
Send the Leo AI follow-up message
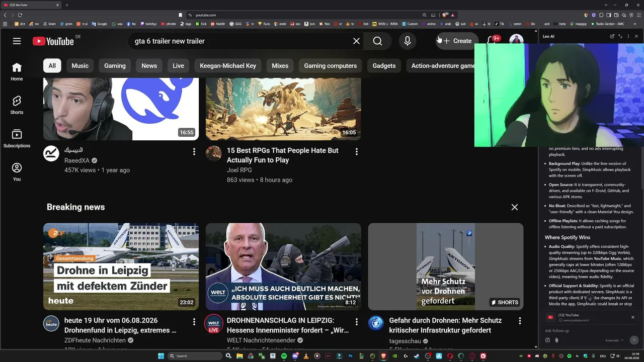coord(633,340)
